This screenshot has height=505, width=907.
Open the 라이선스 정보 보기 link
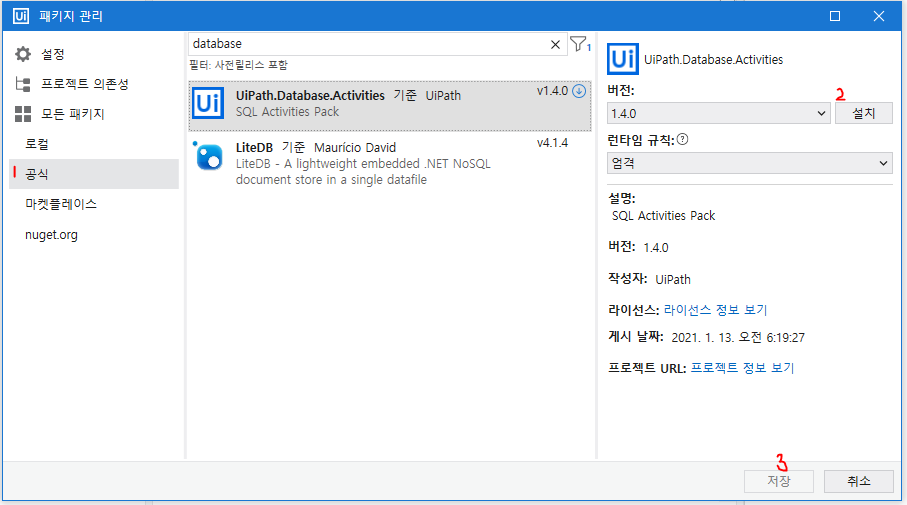tap(715, 310)
